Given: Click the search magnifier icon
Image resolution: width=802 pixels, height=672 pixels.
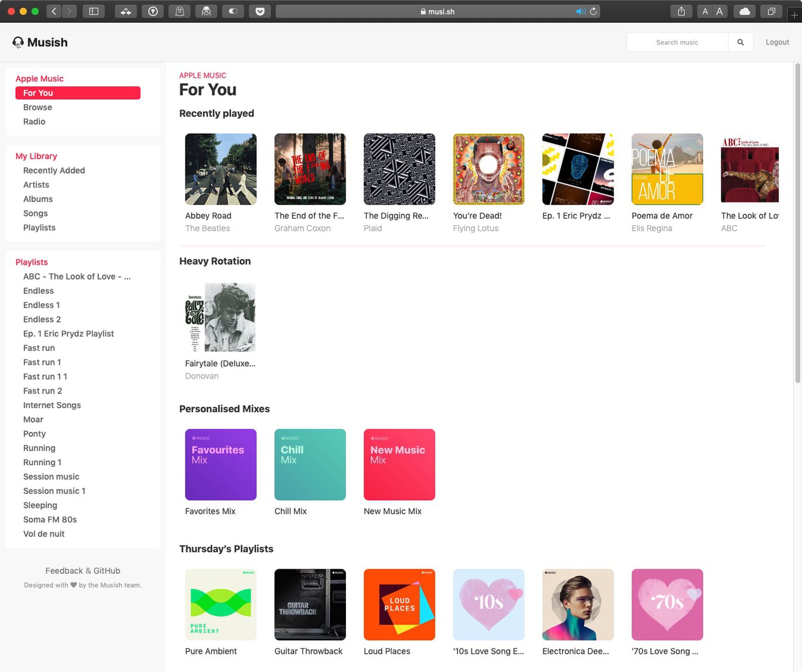Looking at the screenshot, I should [740, 42].
